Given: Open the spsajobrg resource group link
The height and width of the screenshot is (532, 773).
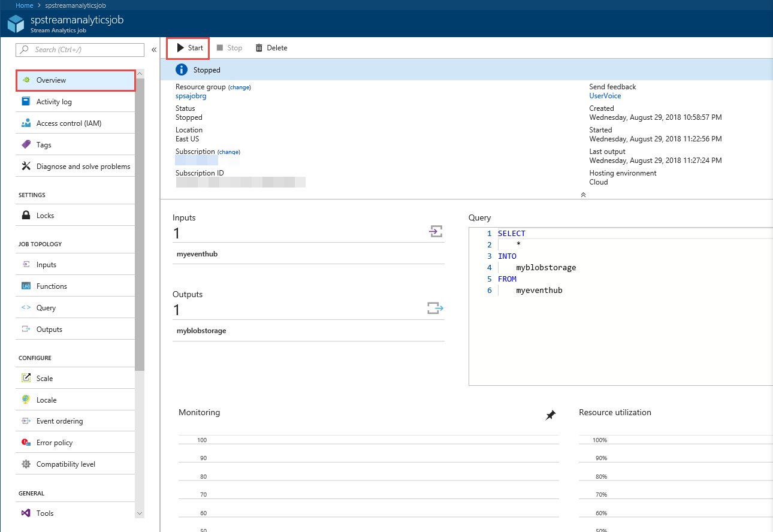Looking at the screenshot, I should pyautogui.click(x=191, y=96).
